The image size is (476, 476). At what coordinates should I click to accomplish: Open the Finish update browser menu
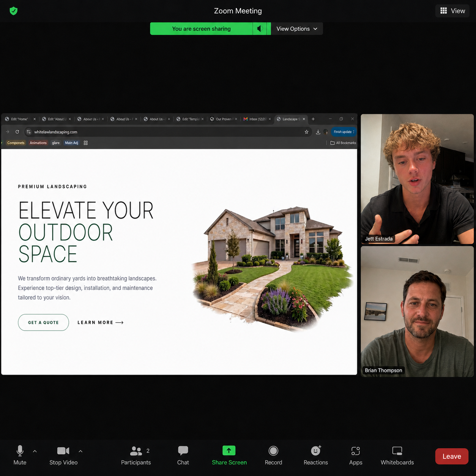coord(344,132)
